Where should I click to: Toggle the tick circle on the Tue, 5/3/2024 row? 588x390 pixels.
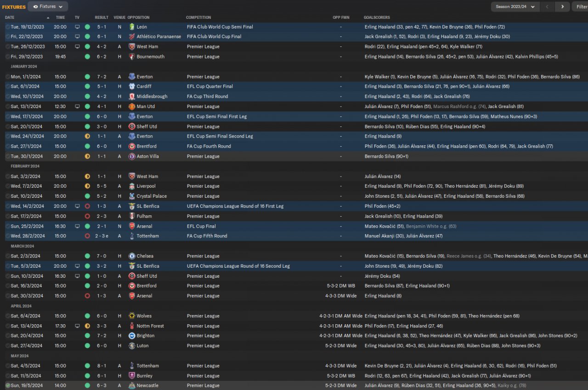8,266
